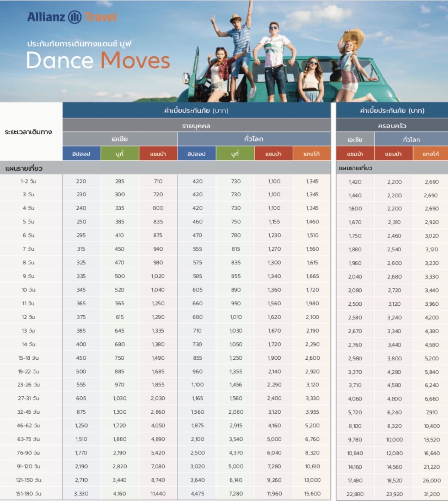This screenshot has height=502, width=448.
Task: Select the '10 วัน' row label
Action: coord(28,290)
